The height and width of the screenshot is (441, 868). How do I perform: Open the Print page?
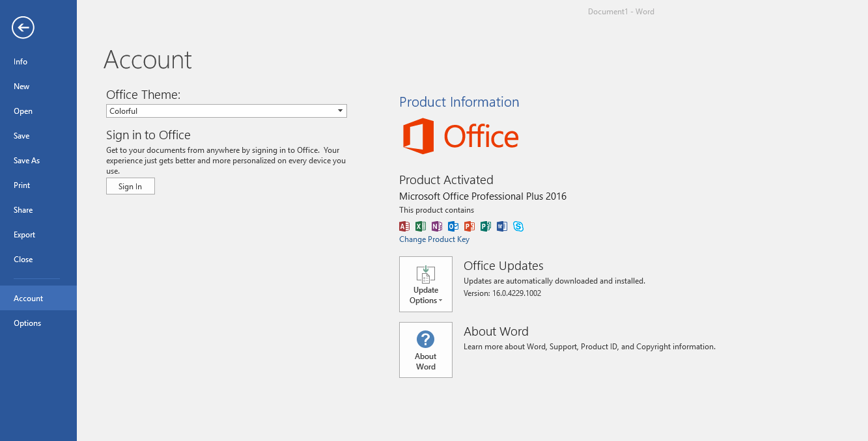38,185
